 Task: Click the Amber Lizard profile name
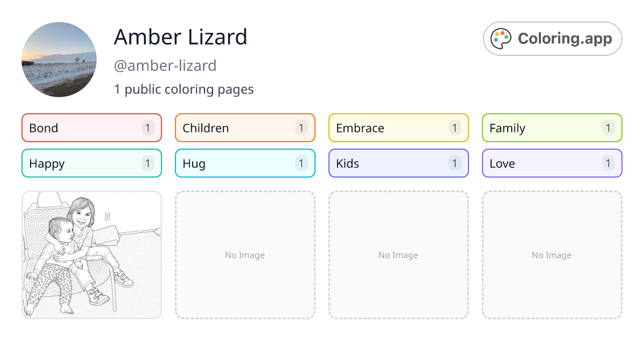pos(180,37)
